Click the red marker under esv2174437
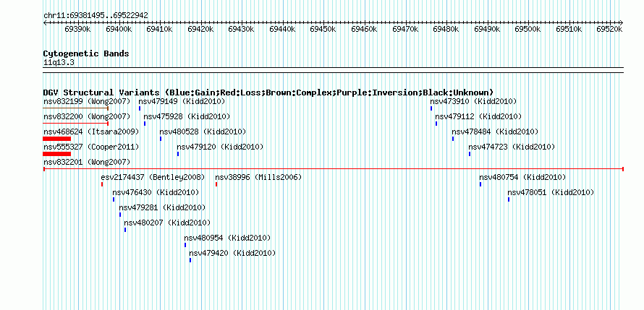Image resolution: width=644 pixels, height=310 pixels. [102, 184]
